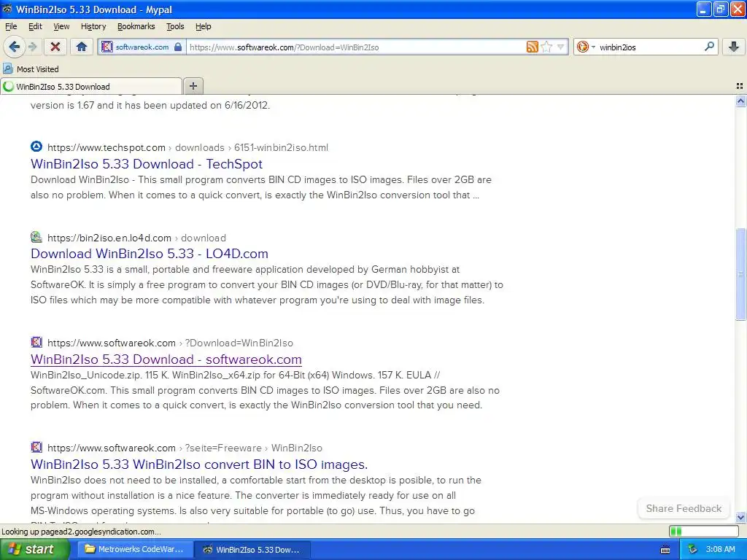Go forward with the forward arrow

[32, 47]
